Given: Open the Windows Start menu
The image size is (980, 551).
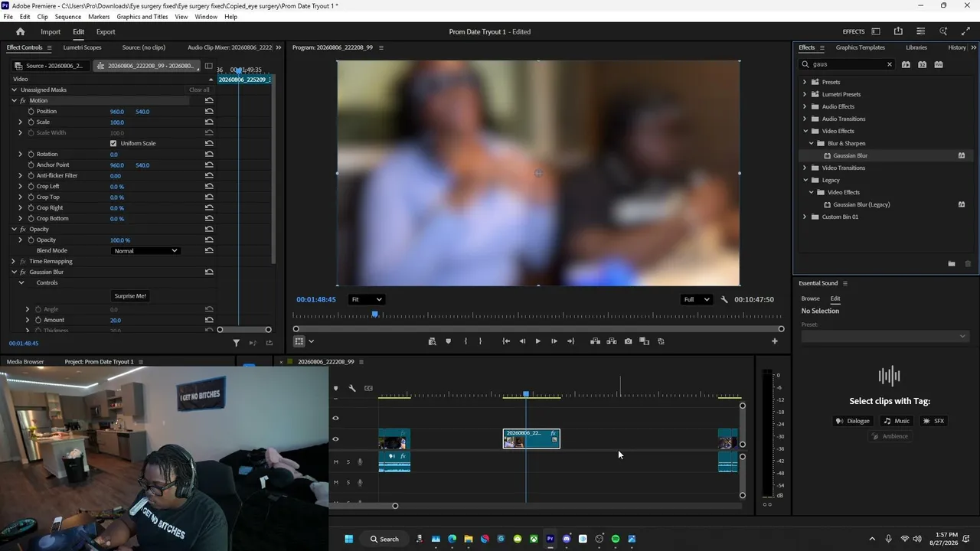Looking at the screenshot, I should tap(349, 539).
